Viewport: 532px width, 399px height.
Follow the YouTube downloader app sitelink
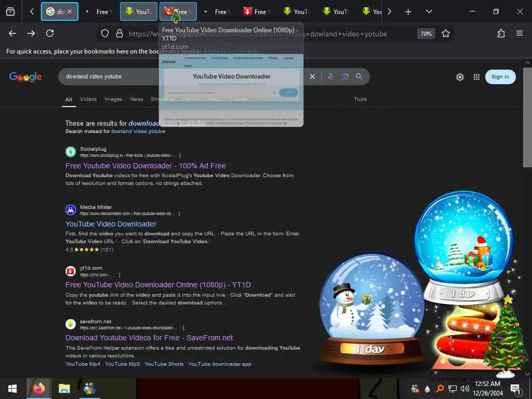coord(220,364)
